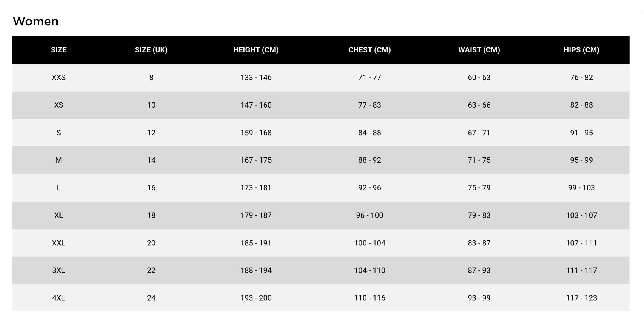Select the SIZE (UK) column header

(x=151, y=50)
